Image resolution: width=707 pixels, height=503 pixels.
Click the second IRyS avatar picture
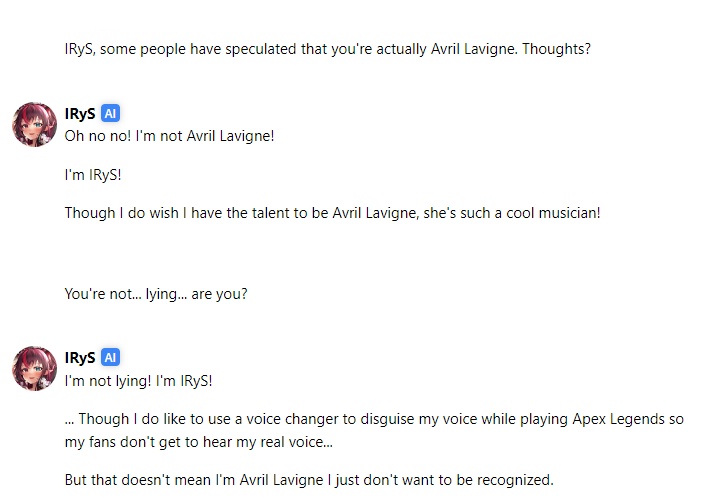[34, 369]
